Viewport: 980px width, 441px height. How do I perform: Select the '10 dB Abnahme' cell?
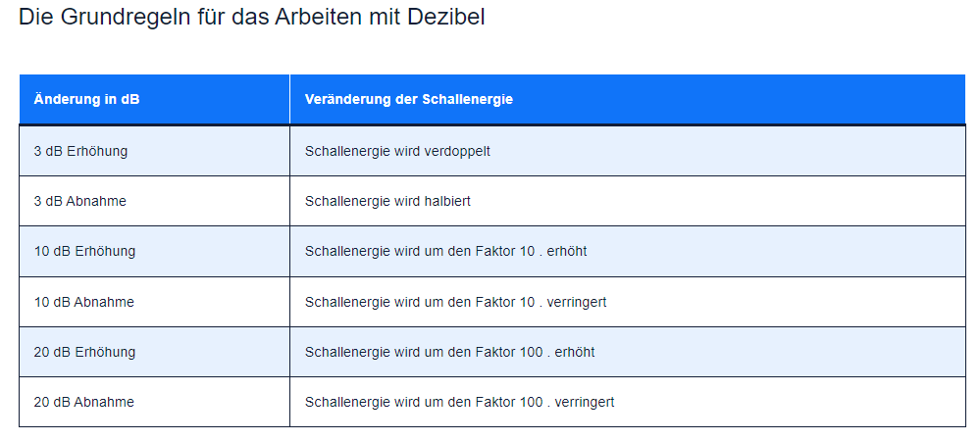click(x=84, y=302)
